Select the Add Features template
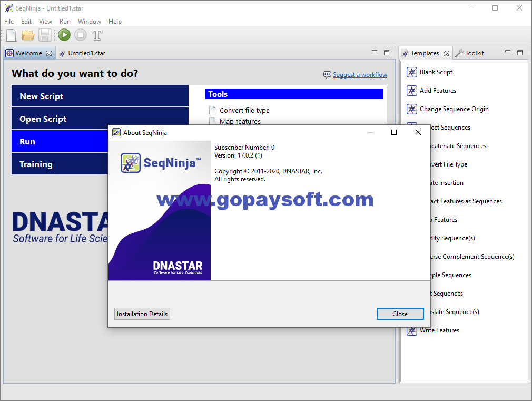 point(438,91)
